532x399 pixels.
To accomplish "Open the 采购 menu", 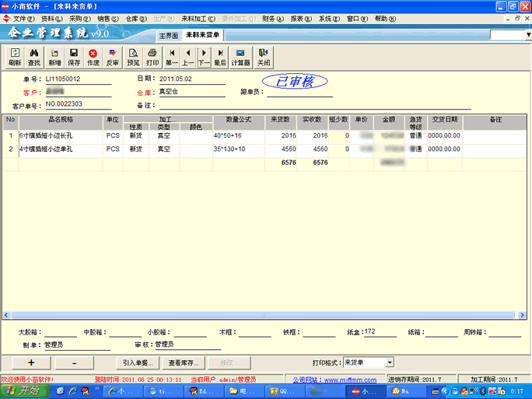I will [80, 19].
